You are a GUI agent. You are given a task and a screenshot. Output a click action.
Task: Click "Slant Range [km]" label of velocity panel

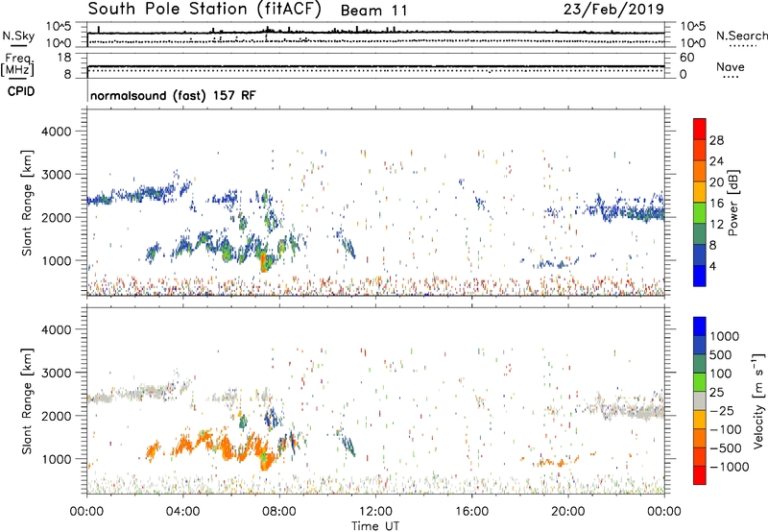point(27,400)
